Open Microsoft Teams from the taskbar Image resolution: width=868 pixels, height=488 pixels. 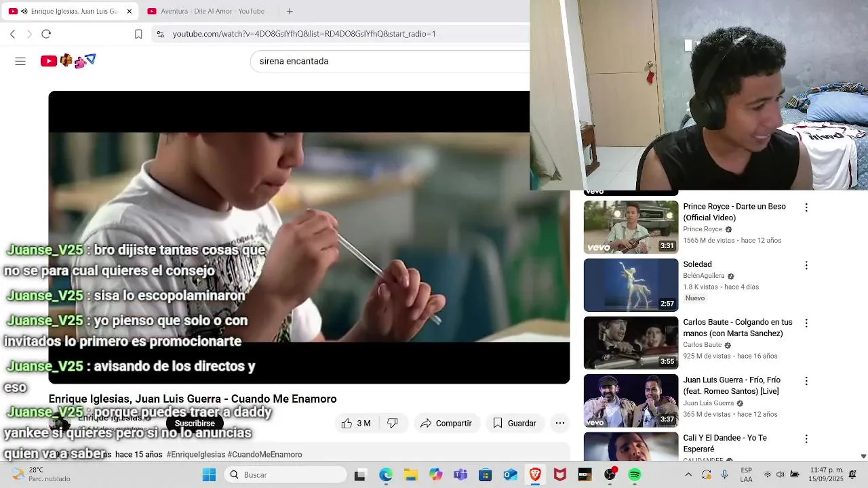460,474
